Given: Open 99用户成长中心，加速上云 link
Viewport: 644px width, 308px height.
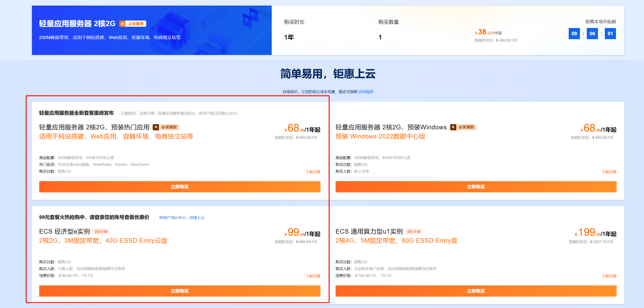Looking at the screenshot, I should [x=182, y=218].
